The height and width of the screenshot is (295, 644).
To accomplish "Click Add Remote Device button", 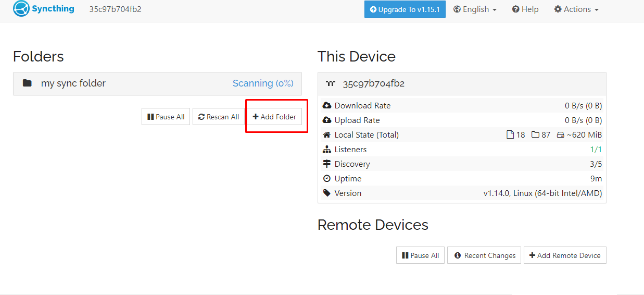I will 565,255.
